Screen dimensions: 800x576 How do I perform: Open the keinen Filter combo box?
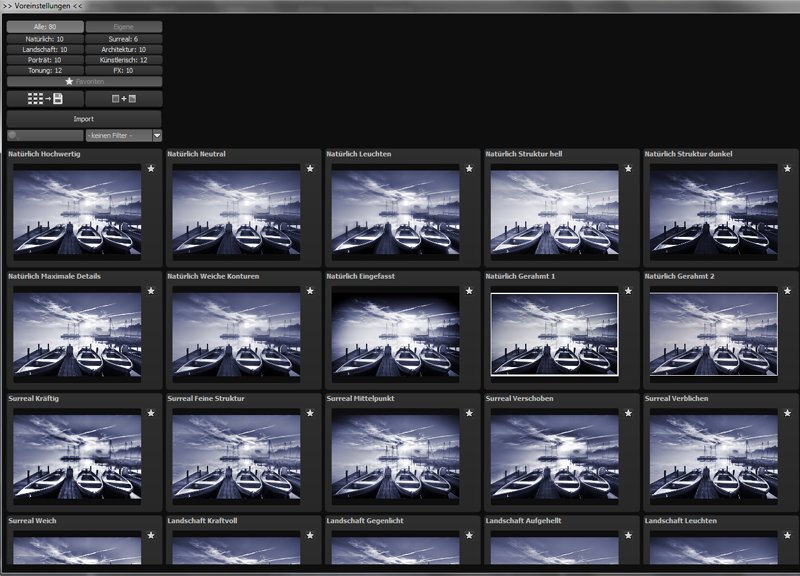(x=124, y=136)
